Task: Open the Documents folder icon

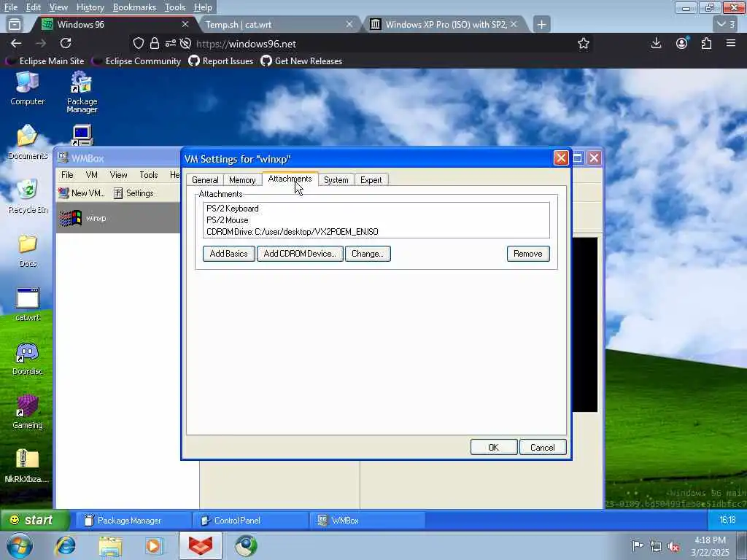Action: (x=28, y=142)
